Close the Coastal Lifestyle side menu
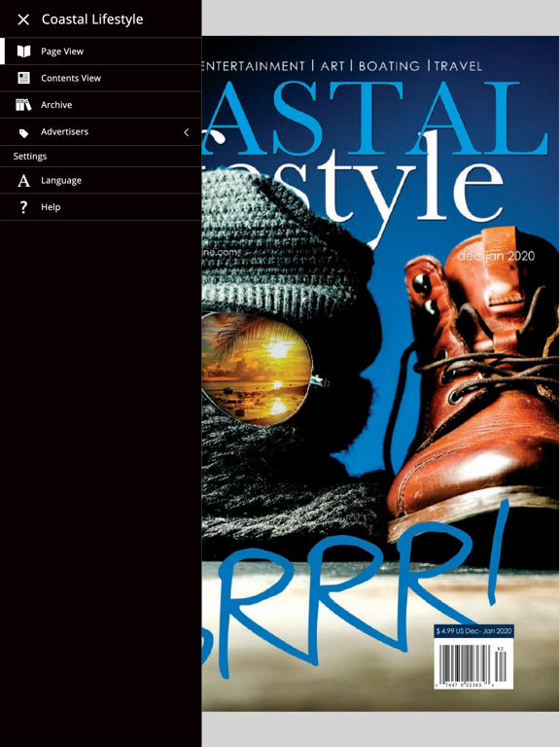 [23, 19]
